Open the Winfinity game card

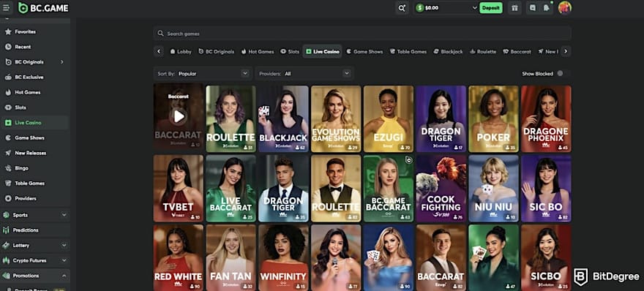tap(283, 258)
